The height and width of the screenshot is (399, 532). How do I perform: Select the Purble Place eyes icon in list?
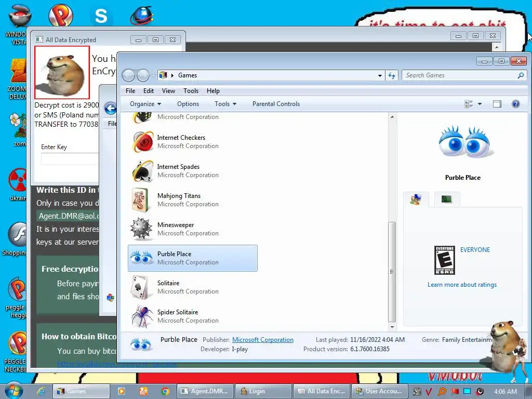pos(142,258)
